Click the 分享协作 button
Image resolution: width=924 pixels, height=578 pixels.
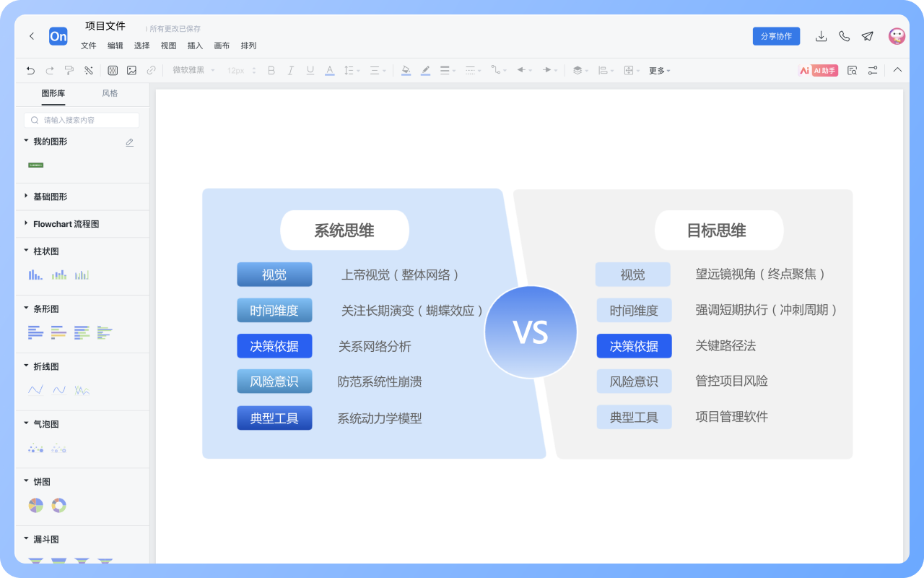pyautogui.click(x=776, y=35)
